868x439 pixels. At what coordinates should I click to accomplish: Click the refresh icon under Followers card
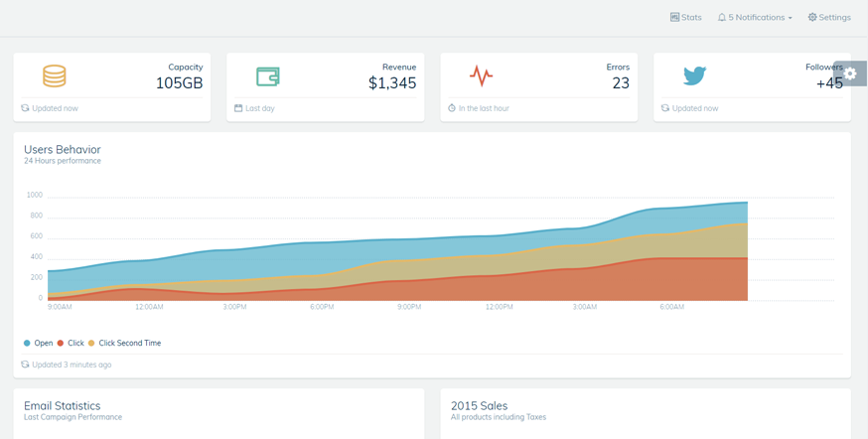(x=665, y=108)
